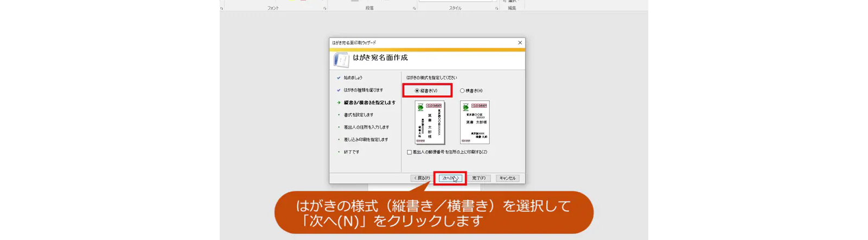The image size is (868, 240).
Task: Select the 横書き(H) radio button
Action: [x=462, y=91]
